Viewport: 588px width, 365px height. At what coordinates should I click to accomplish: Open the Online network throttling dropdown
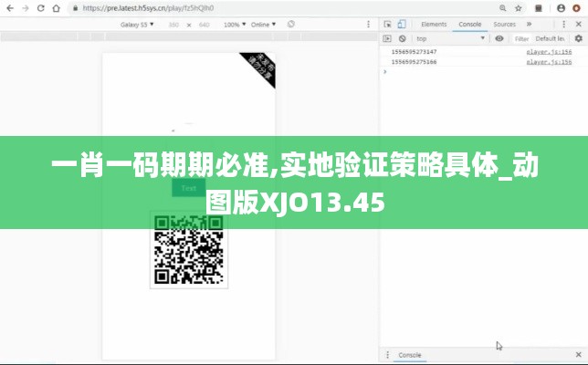tap(263, 25)
